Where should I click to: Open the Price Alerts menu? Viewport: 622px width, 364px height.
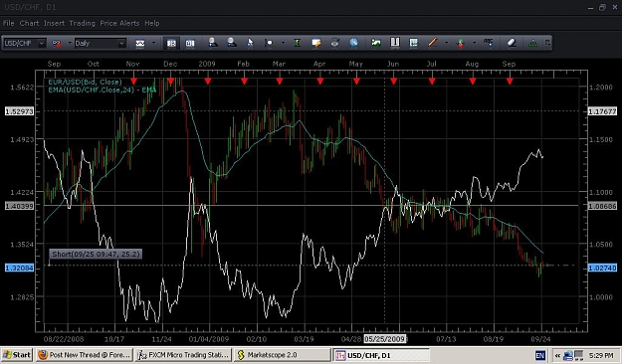point(119,23)
